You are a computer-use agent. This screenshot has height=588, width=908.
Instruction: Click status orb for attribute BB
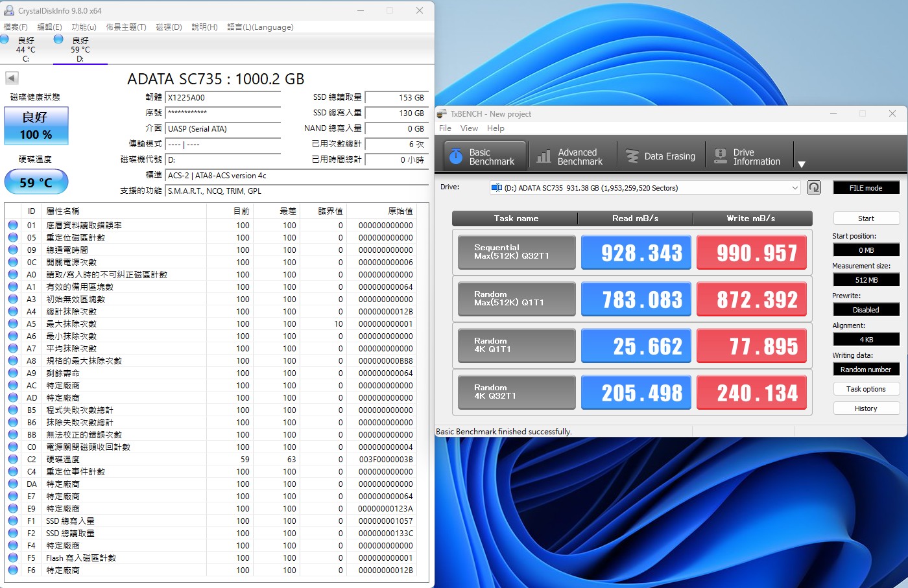tap(13, 434)
